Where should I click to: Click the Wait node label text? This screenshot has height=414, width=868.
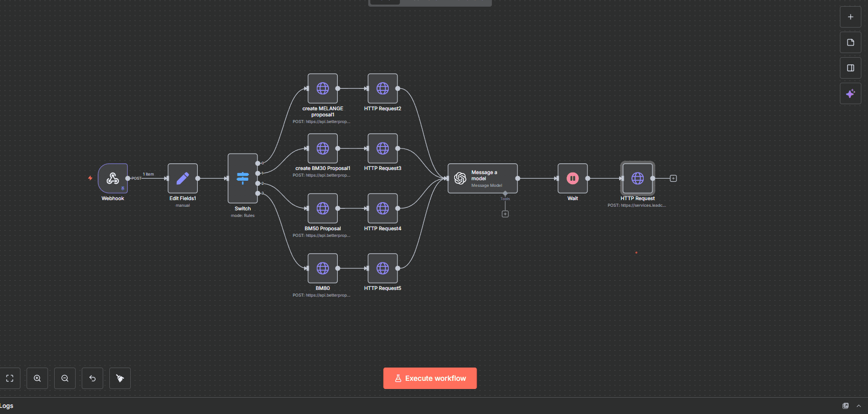[x=573, y=199]
